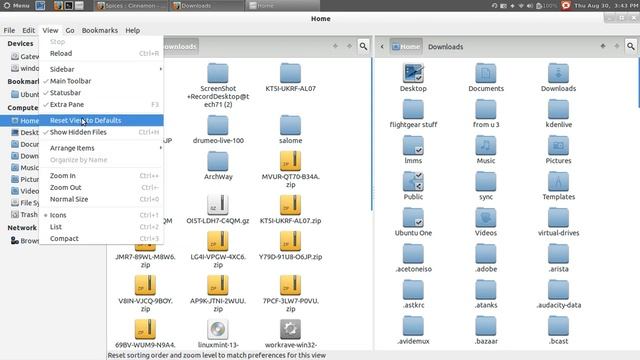Click Downloads in right pane path bar
The image size is (640, 360).
[x=445, y=47]
